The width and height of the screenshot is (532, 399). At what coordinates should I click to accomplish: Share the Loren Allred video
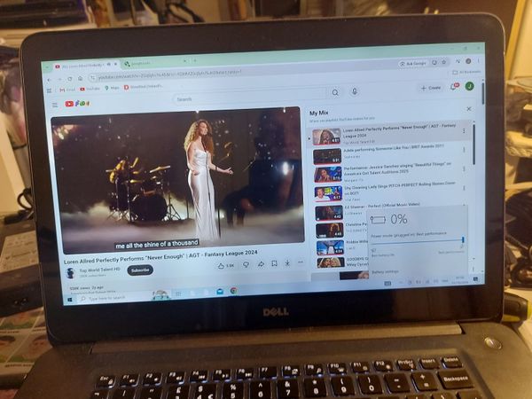coord(261,264)
